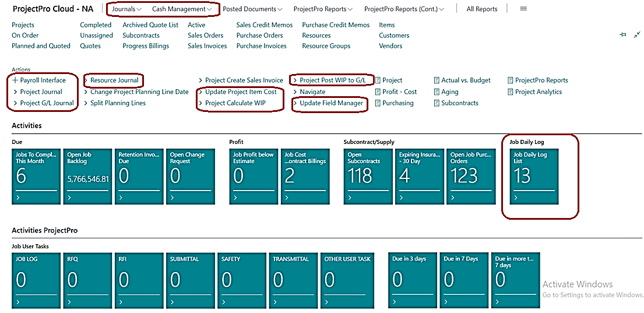Expand ProjectPro Reports (Cont.) dropdown
The height and width of the screenshot is (313, 644).
tap(404, 9)
